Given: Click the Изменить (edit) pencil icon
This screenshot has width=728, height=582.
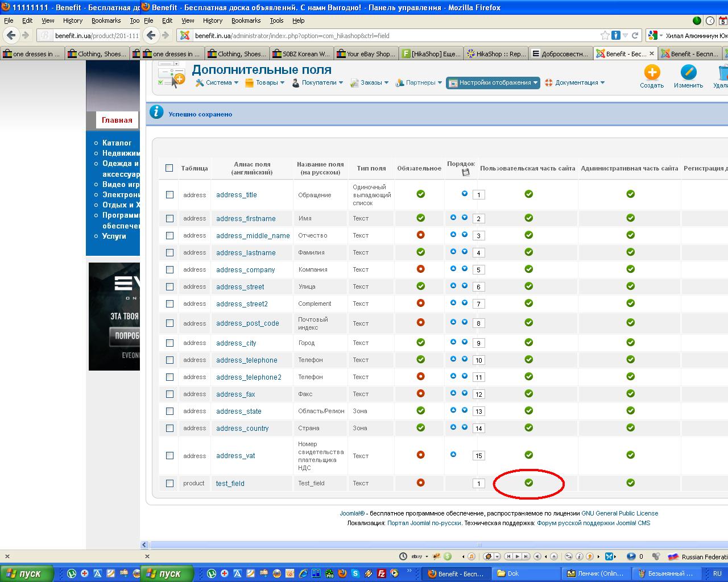Looking at the screenshot, I should point(688,73).
